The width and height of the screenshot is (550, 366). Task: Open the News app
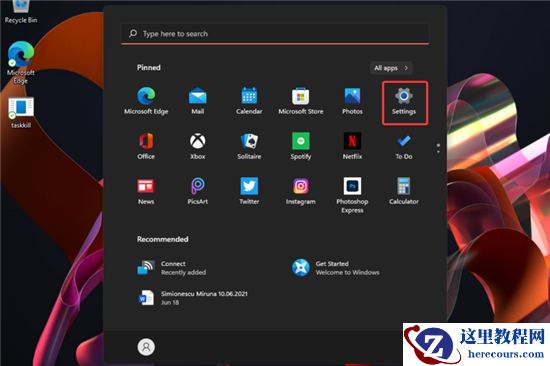coord(146,191)
